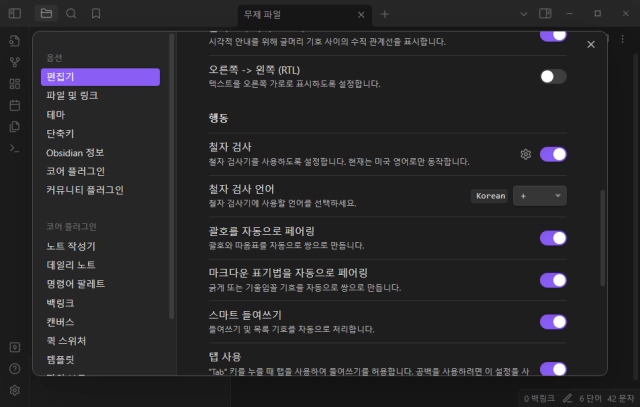The image size is (640, 407).
Task: Open quick switcher ribbon icon
Action: pyautogui.click(x=15, y=41)
